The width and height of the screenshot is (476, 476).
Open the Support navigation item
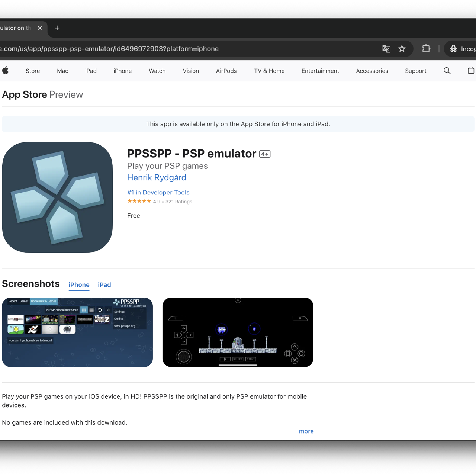pos(415,71)
